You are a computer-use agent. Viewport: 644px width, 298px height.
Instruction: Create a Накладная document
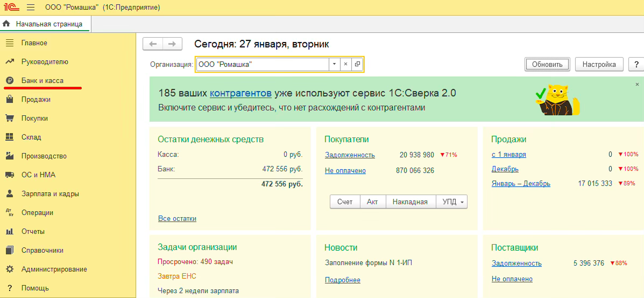[x=410, y=202]
